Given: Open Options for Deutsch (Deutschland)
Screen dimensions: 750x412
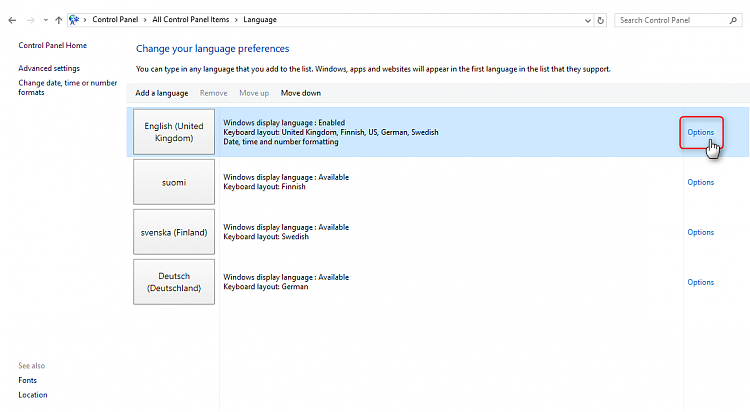Looking at the screenshot, I should pos(701,282).
